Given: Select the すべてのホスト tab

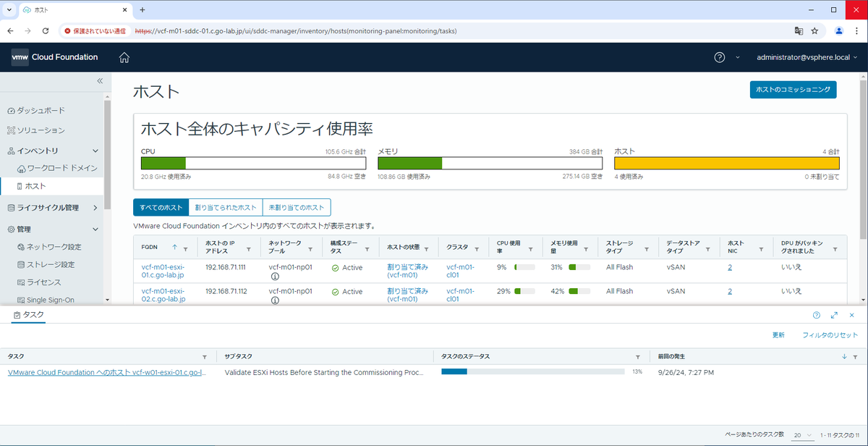Looking at the screenshot, I should coord(161,208).
